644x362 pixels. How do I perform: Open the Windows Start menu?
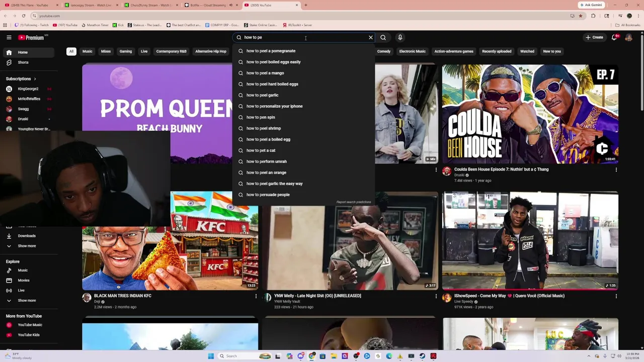(x=211, y=356)
